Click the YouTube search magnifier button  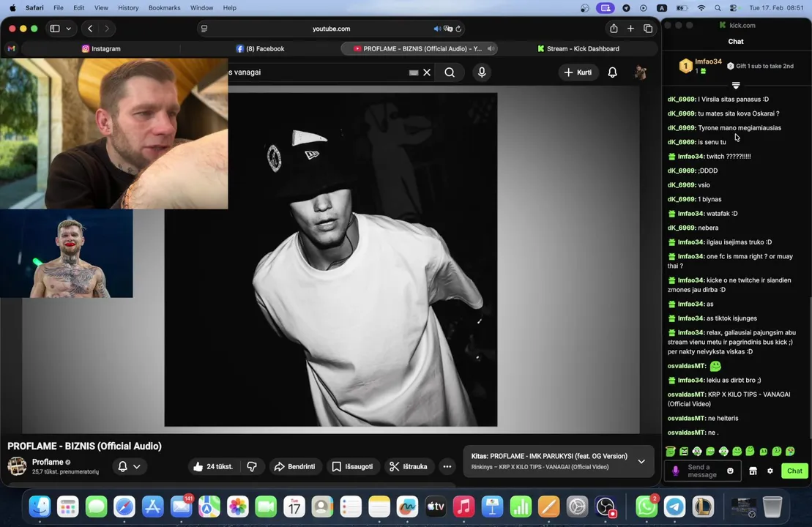pos(450,72)
